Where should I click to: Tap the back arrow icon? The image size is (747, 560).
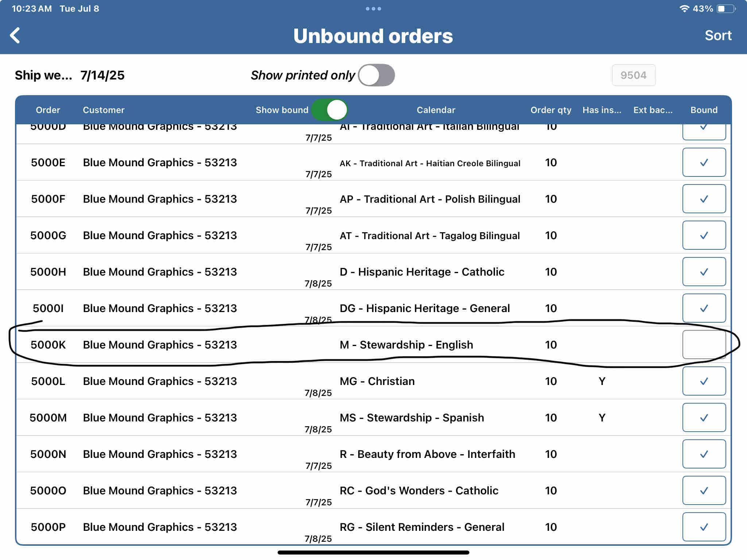click(15, 36)
